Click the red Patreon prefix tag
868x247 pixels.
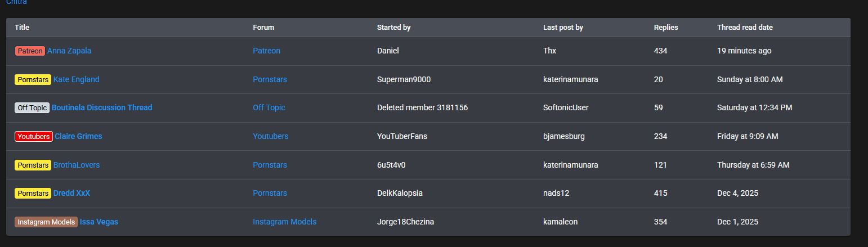point(30,51)
